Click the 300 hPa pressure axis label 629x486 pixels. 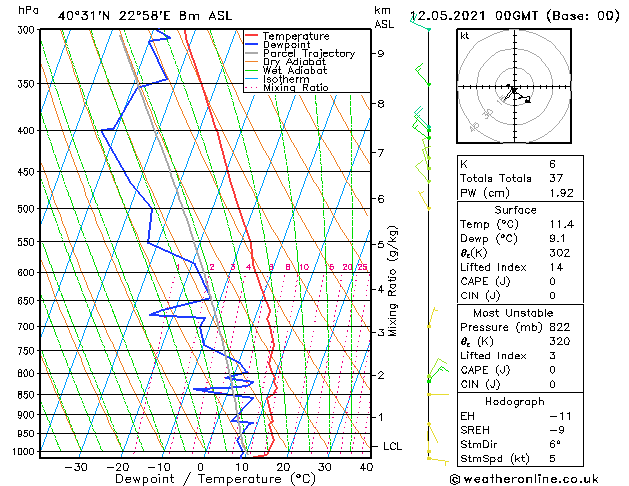click(x=28, y=30)
